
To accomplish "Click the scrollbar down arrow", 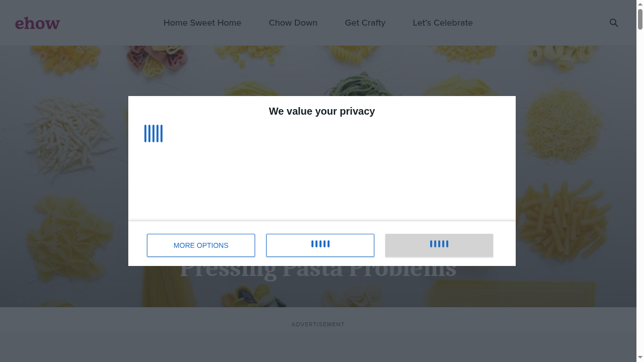I will [x=640, y=357].
